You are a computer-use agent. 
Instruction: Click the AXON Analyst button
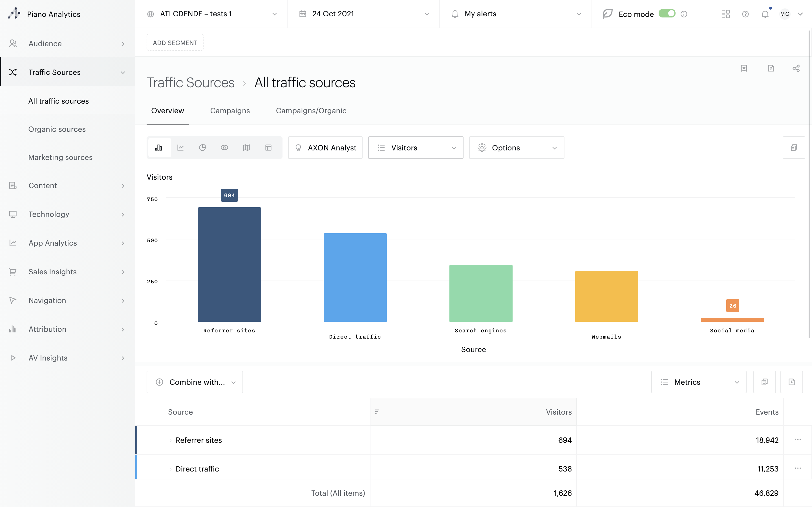coord(325,148)
